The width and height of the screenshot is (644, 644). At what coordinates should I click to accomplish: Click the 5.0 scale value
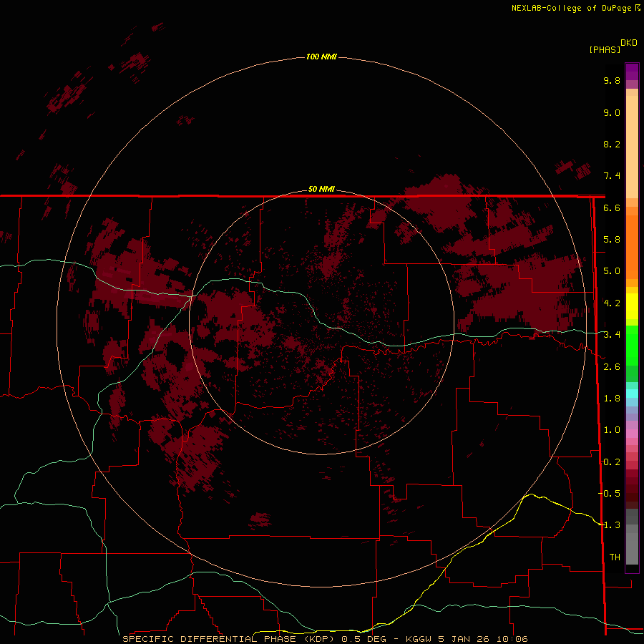click(x=612, y=271)
